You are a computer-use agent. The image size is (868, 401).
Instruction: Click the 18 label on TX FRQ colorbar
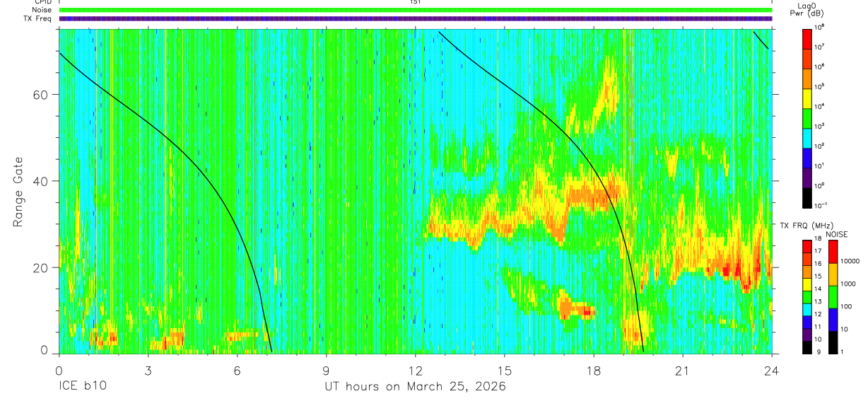[x=818, y=238]
